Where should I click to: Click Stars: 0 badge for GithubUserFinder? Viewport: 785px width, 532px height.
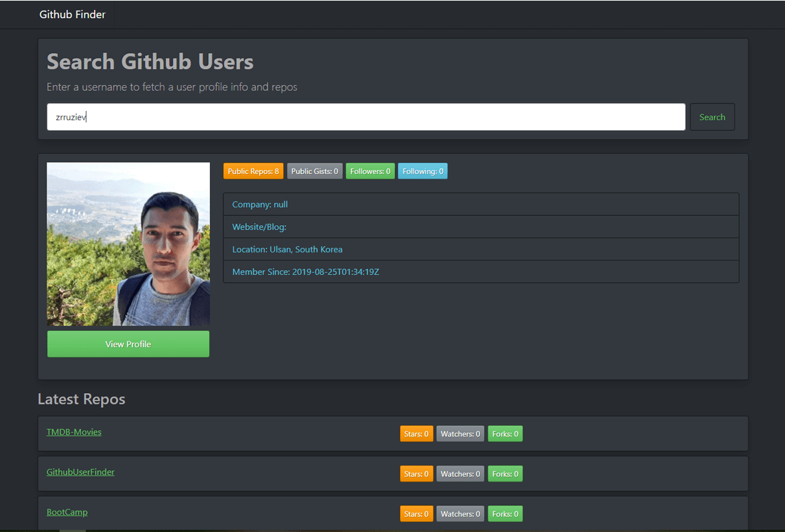point(417,474)
